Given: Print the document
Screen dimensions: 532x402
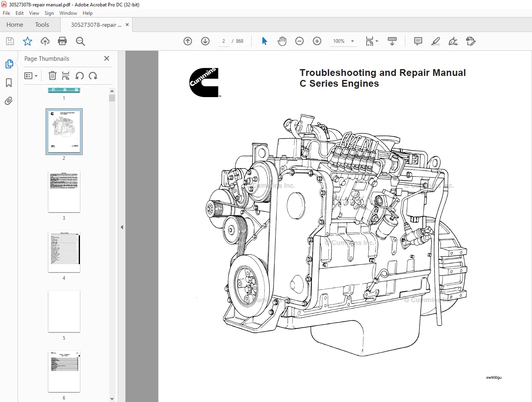Looking at the screenshot, I should (62, 41).
